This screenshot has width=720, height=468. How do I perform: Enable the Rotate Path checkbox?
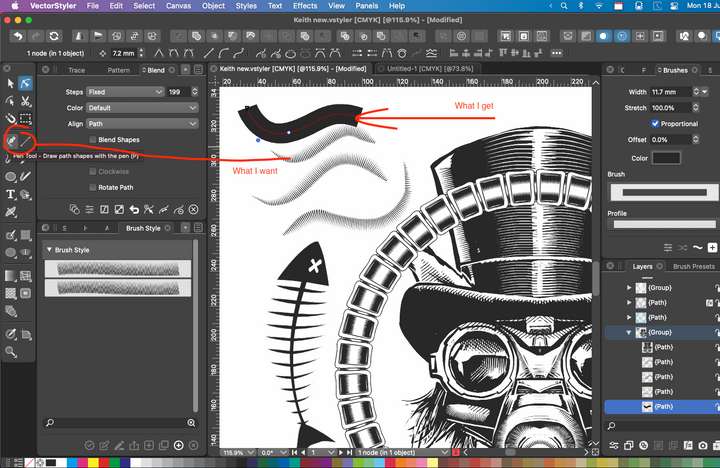[93, 187]
